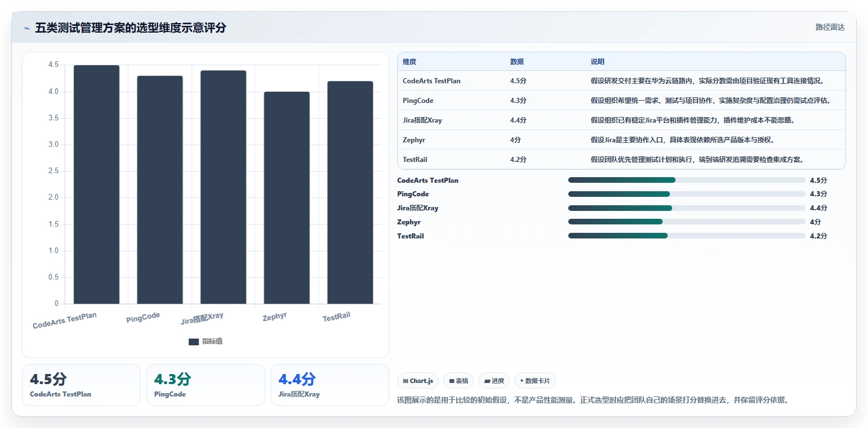Click the Jira搭配Xray label left of its progress bar
The width and height of the screenshot is (868, 428).
pyautogui.click(x=418, y=208)
